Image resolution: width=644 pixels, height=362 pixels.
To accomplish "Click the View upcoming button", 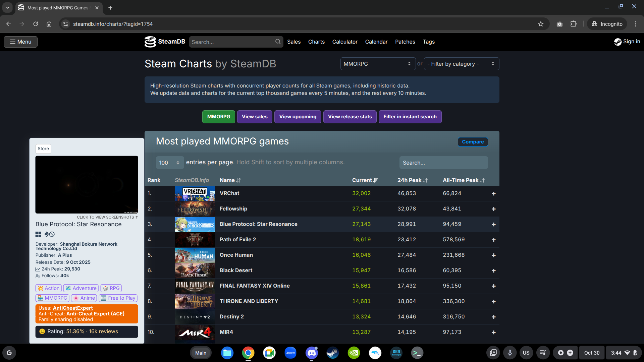I will (x=298, y=117).
